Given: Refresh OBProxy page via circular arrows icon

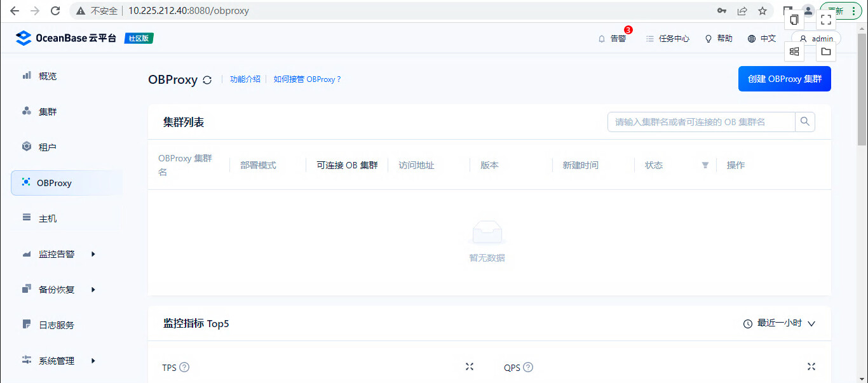Looking at the screenshot, I should tap(207, 80).
